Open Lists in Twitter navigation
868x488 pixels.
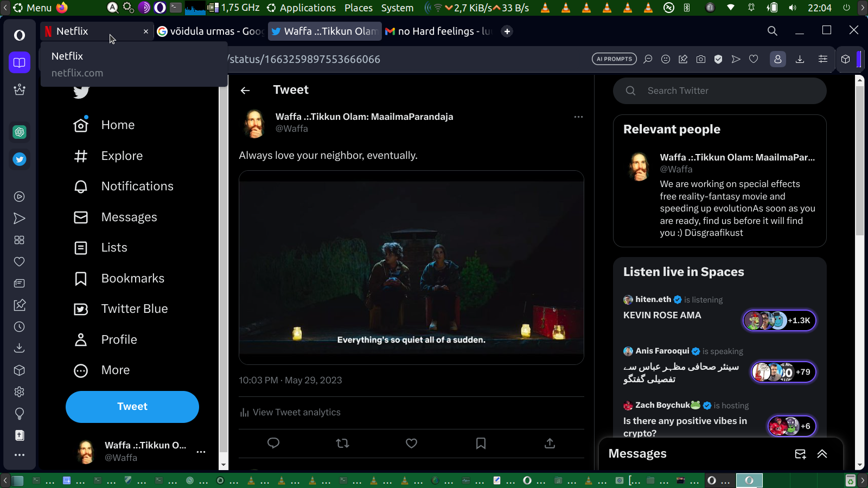(x=100, y=248)
